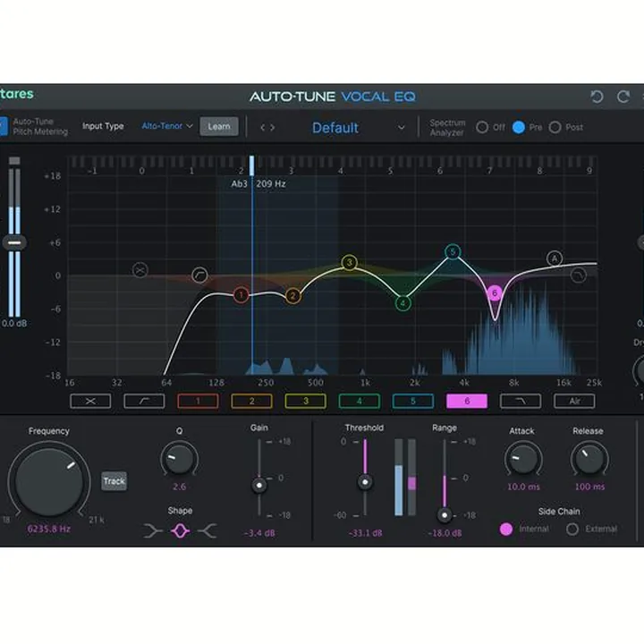
Task: Click the -3.4 dB gain value
Action: tap(259, 533)
